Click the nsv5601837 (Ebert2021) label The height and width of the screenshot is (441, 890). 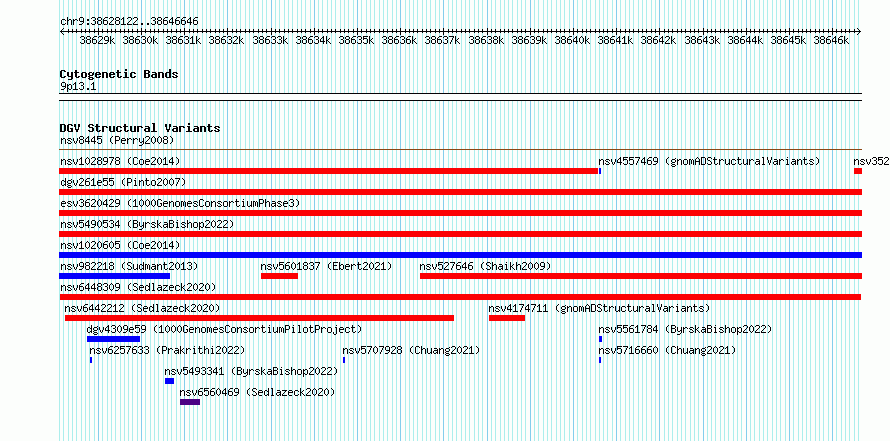pos(326,266)
